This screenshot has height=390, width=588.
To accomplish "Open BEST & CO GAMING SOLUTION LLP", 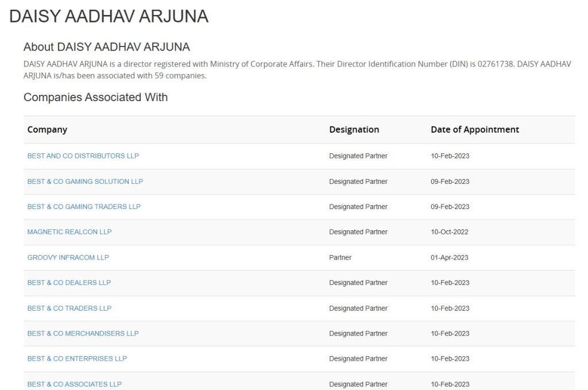I will (x=85, y=182).
